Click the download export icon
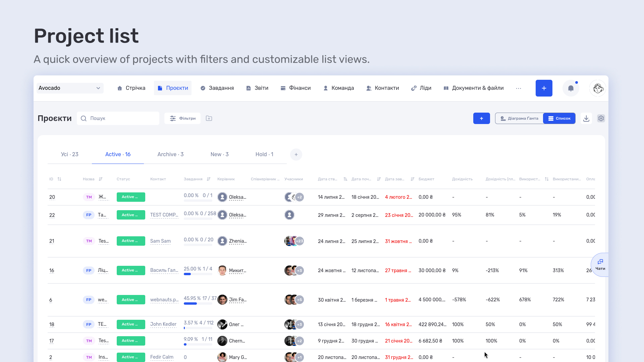This screenshot has height=362, width=644. click(586, 118)
